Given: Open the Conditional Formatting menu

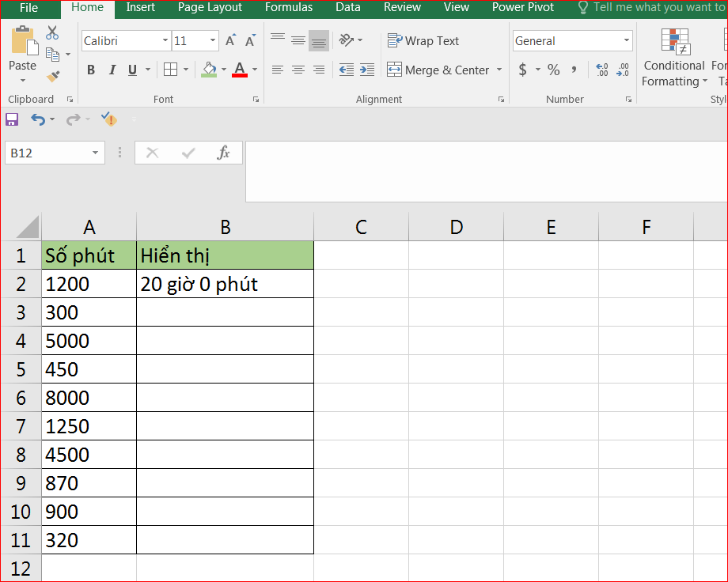Looking at the screenshot, I should (x=674, y=57).
